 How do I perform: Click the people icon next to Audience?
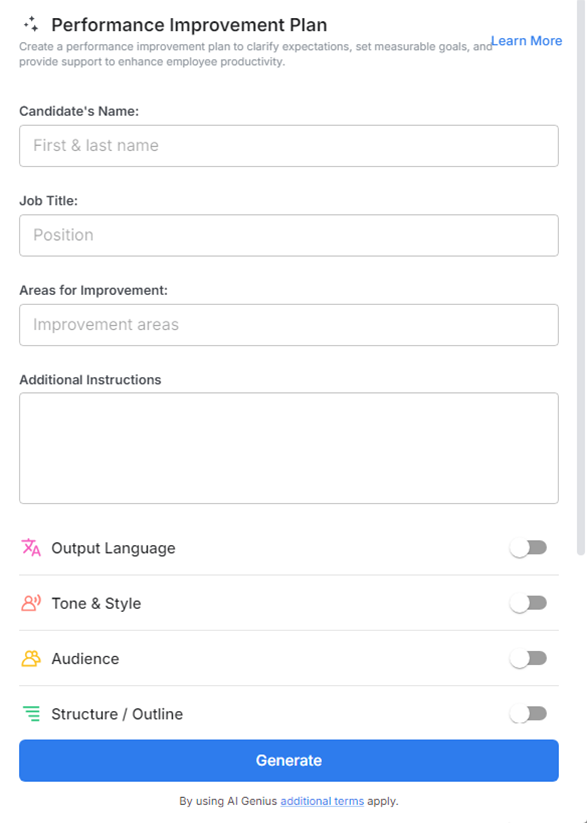coord(29,658)
